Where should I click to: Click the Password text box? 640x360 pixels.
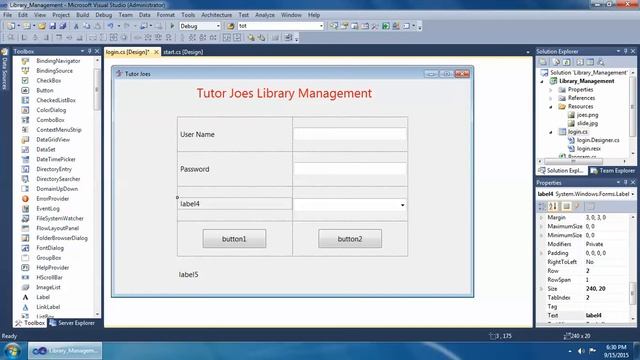[350, 169]
